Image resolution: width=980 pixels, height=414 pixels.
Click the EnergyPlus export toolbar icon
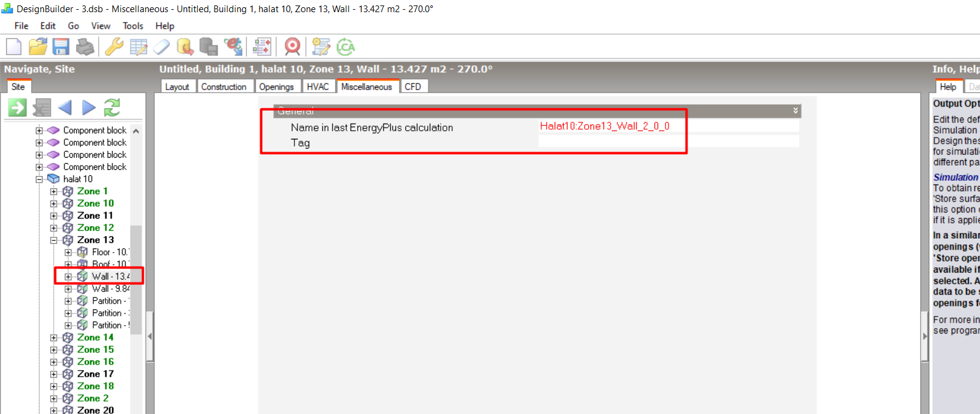pyautogui.click(x=233, y=47)
